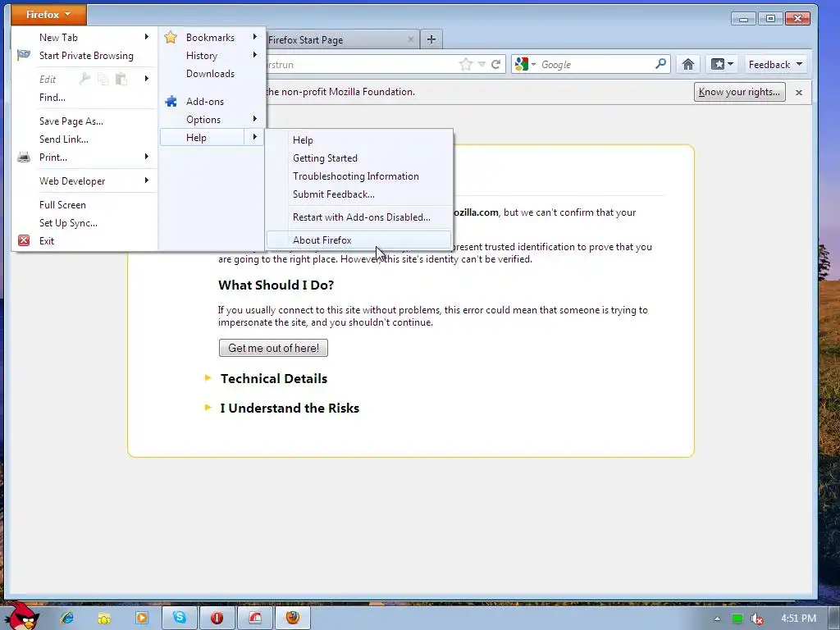This screenshot has height=630, width=840.
Task: Choose Getting Started
Action: (x=325, y=158)
